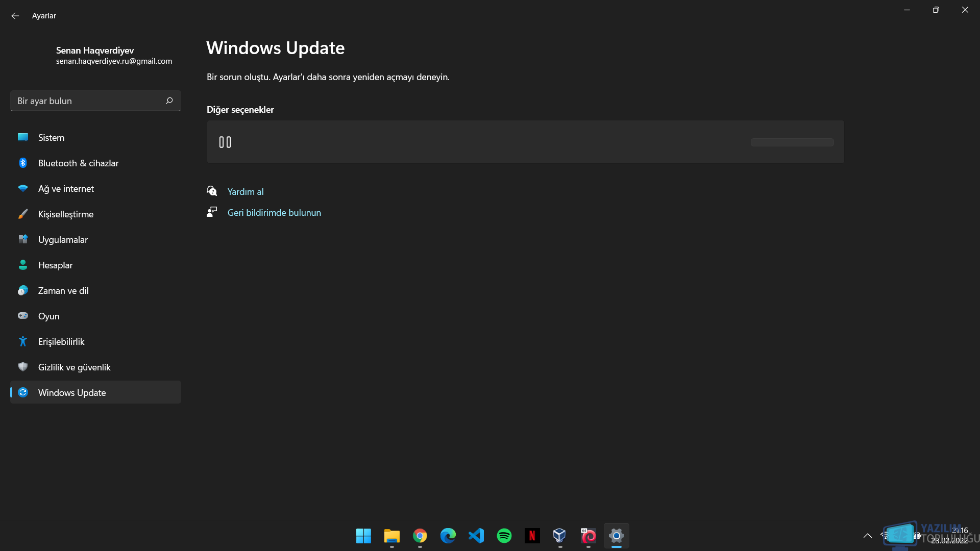Show hidden system tray icons
The image size is (980, 551).
867,536
